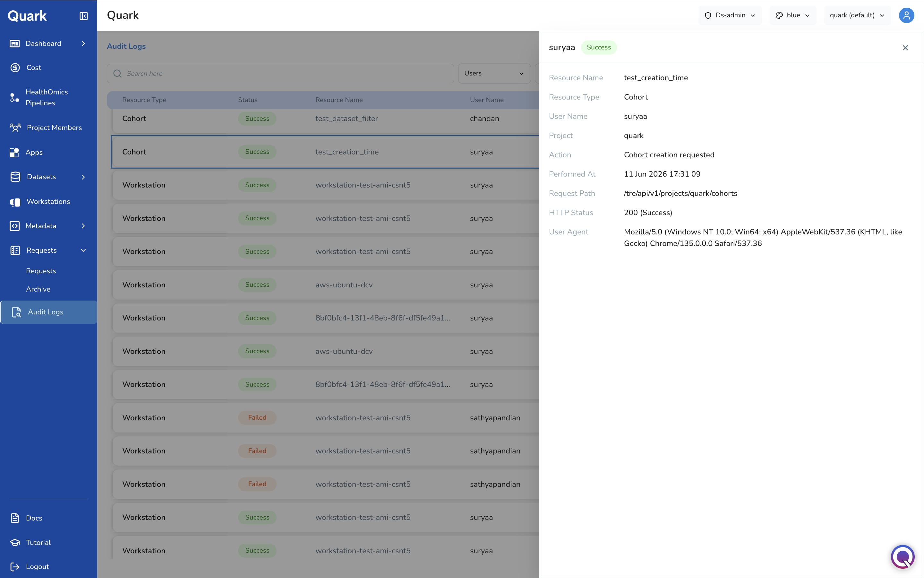Click the HealthOmics Pipelines icon
Screen dimensions: 924x578
pyautogui.click(x=14, y=98)
